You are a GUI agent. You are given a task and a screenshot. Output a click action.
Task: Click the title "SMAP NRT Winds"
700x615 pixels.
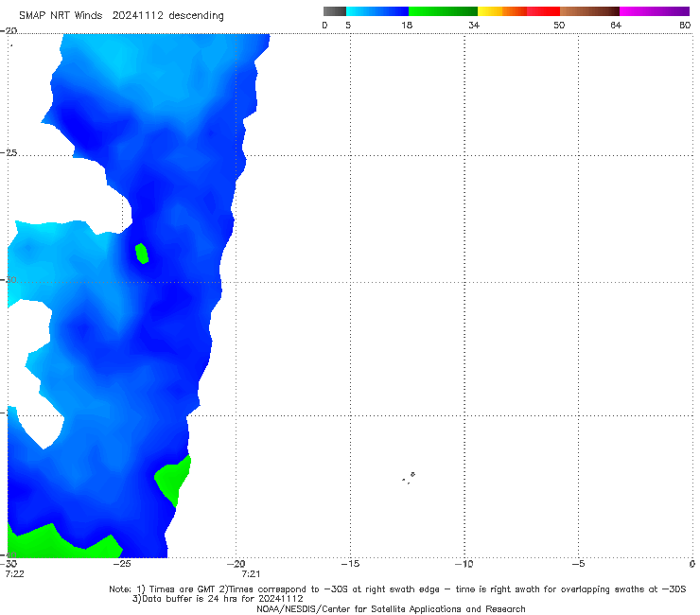point(61,15)
